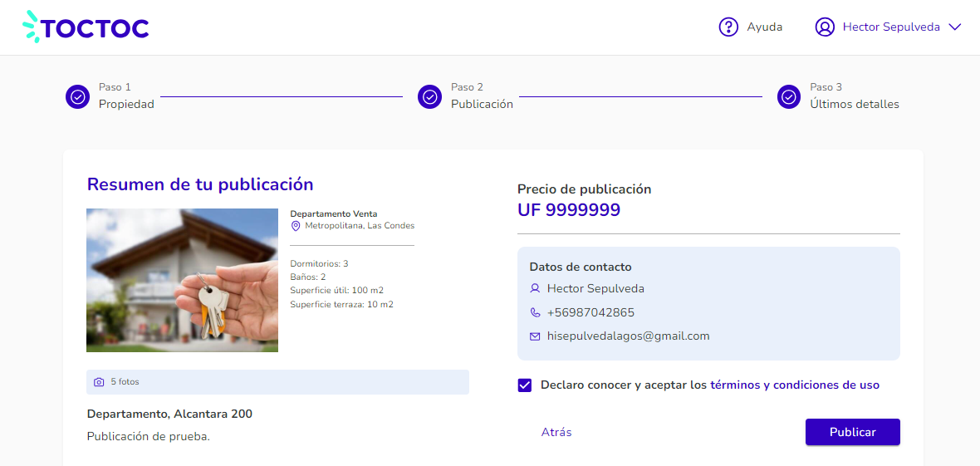980x466 pixels.
Task: Click the phone icon beside +56987042865
Action: (x=534, y=312)
